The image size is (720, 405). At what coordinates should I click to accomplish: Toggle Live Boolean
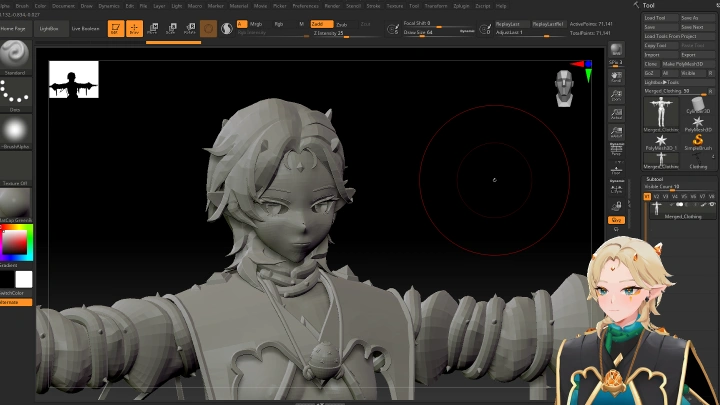(85, 28)
